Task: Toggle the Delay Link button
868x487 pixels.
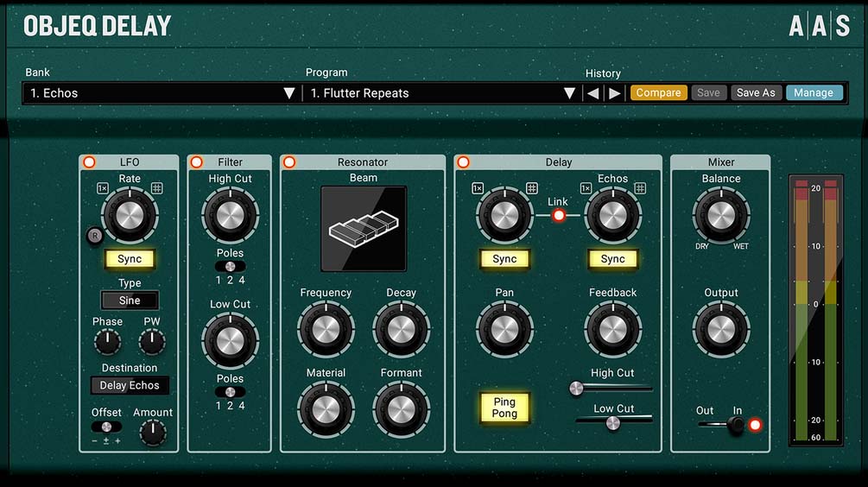Action: click(559, 215)
